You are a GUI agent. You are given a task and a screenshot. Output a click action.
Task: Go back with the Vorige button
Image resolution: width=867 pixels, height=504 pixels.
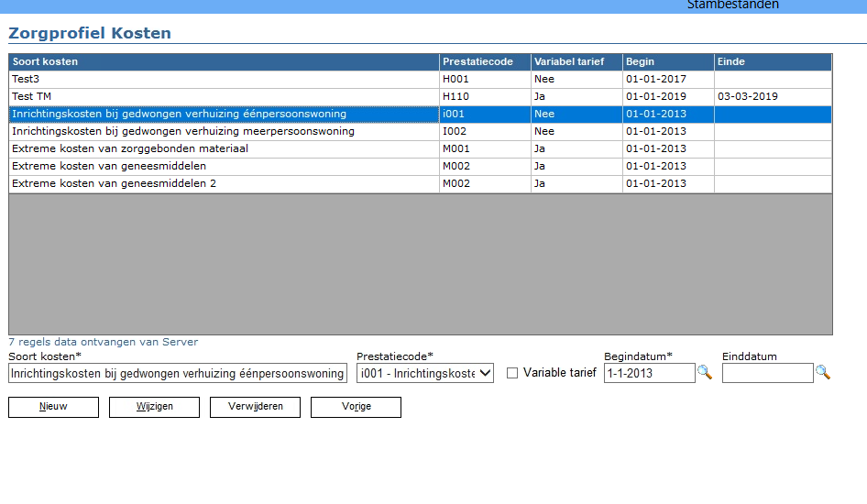356,407
